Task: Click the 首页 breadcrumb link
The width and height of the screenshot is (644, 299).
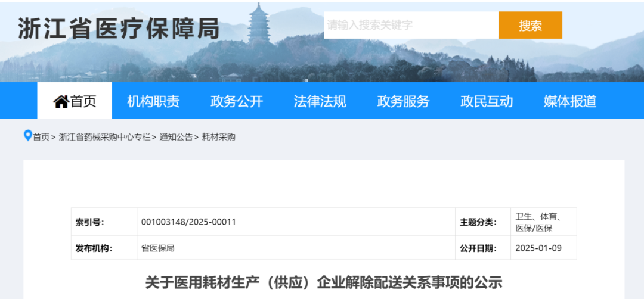Action: click(42, 138)
